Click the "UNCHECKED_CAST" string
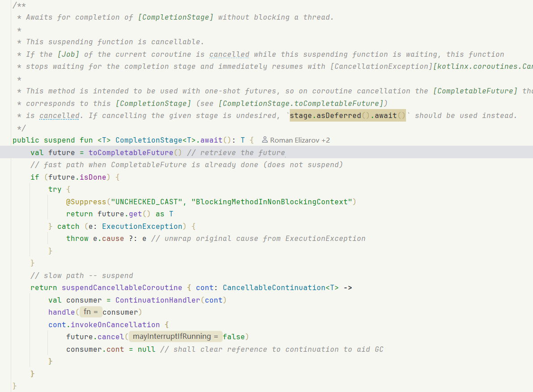This screenshot has height=392, width=533. [147, 202]
